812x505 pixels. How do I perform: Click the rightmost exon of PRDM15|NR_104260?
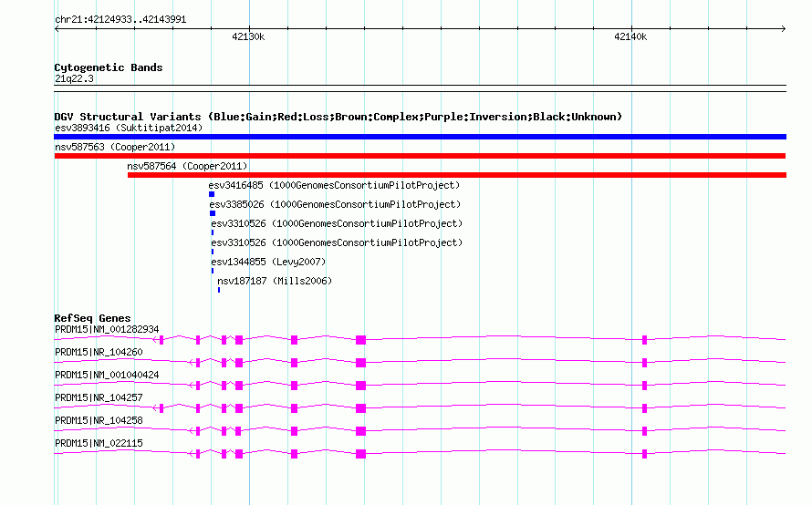coord(645,363)
